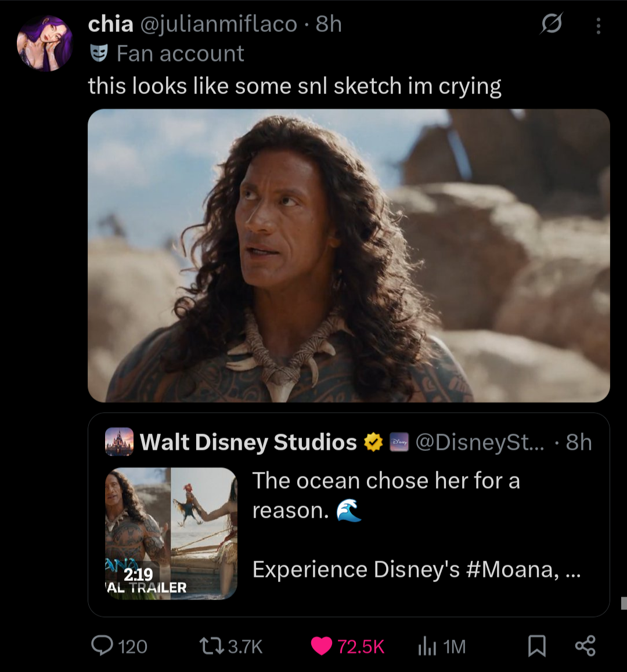This screenshot has width=627, height=672.
Task: Open Walt Disney Studios castle avatar
Action: click(x=119, y=442)
